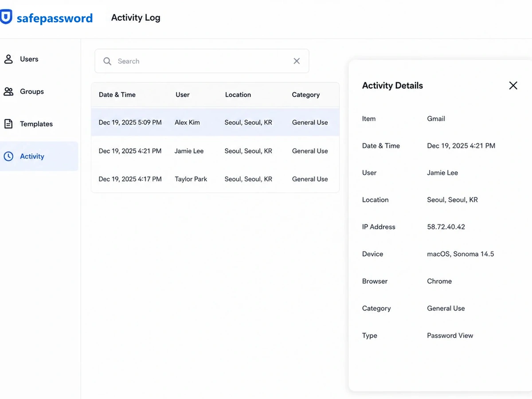Click user Alex Kim in table
The height and width of the screenshot is (399, 532).
[187, 122]
